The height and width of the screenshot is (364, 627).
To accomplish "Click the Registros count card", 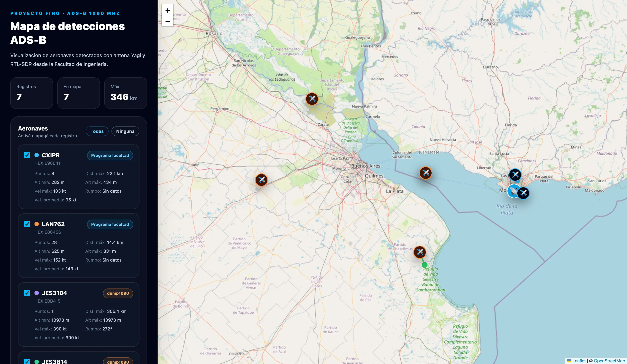I will click(32, 93).
